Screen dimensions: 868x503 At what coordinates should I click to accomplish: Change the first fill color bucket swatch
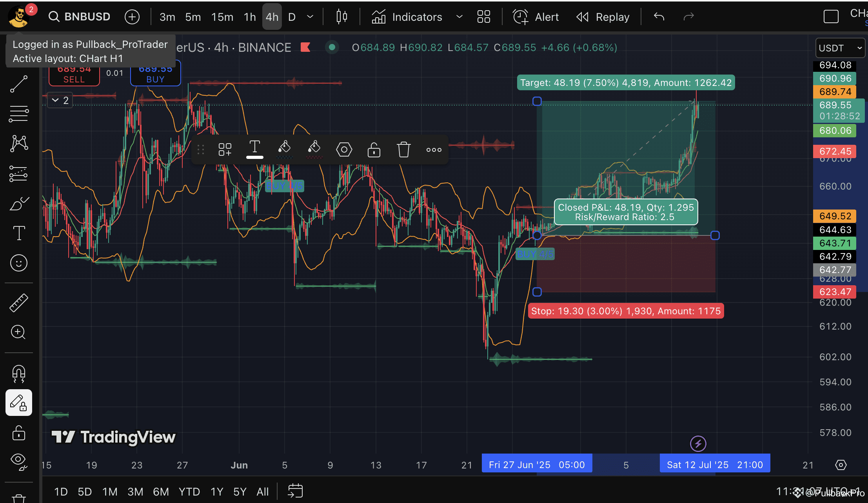point(285,149)
